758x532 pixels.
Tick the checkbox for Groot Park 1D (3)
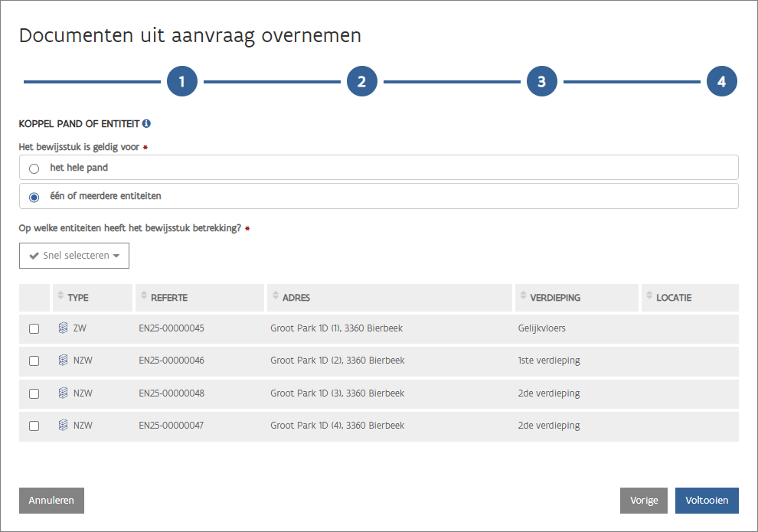(x=34, y=393)
